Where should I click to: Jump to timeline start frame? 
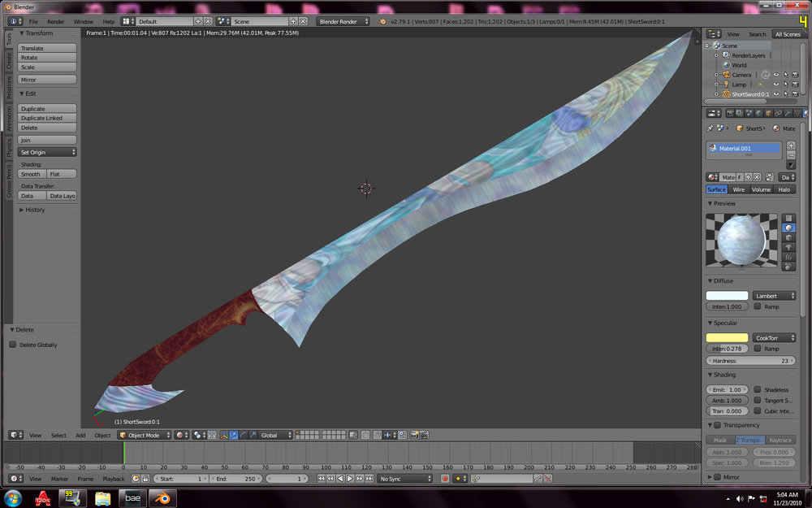[321, 479]
